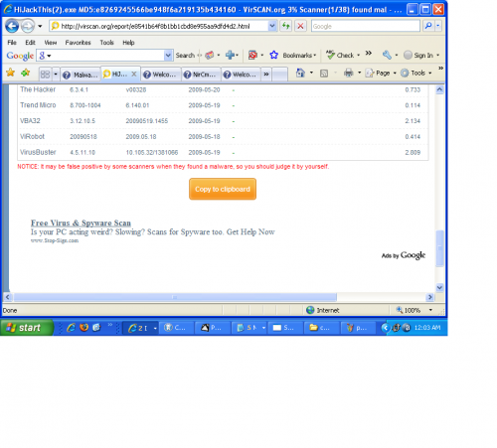Image resolution: width=497 pixels, height=448 pixels.
Task: Refresh the page with the green arrows icon
Action: pyautogui.click(x=286, y=26)
